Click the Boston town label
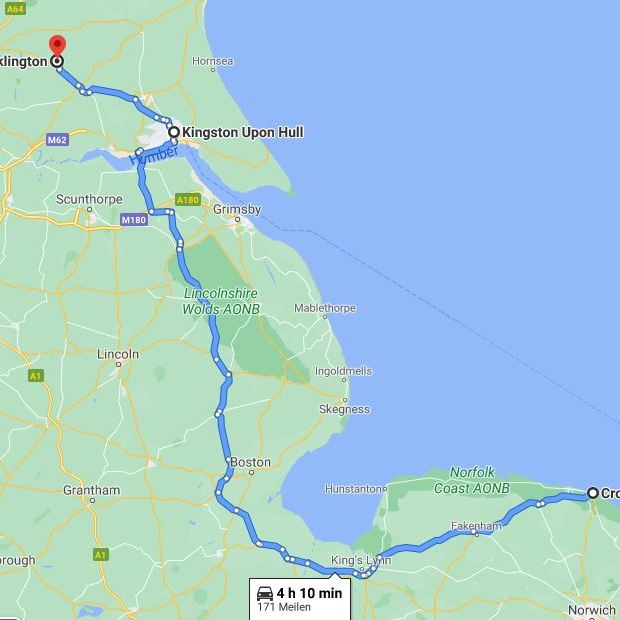Viewport: 620px width, 620px height. point(250,462)
